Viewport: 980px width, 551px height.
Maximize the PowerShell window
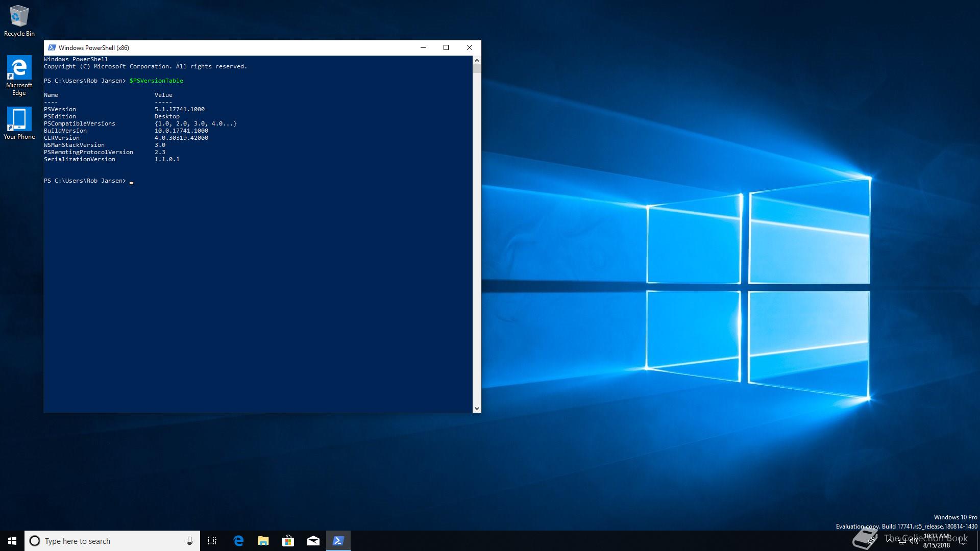point(446,47)
